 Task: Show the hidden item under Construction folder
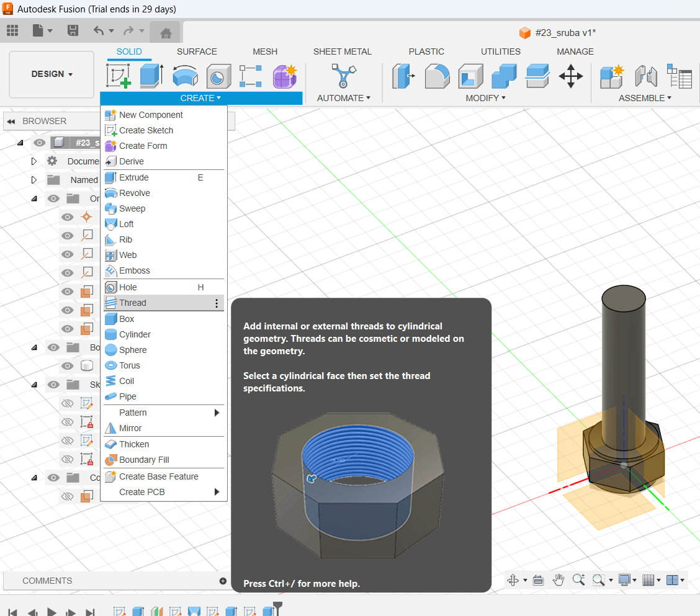coord(68,496)
